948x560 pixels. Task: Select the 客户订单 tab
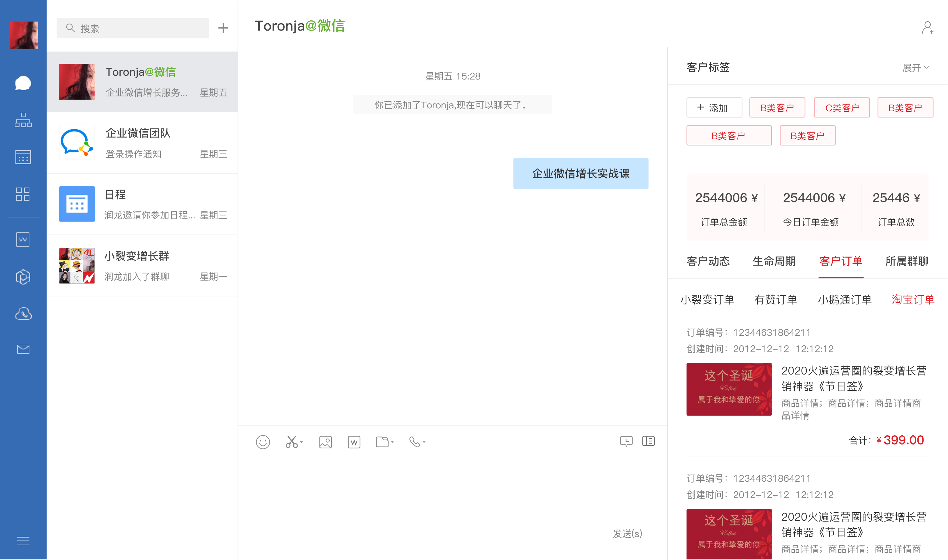(841, 261)
